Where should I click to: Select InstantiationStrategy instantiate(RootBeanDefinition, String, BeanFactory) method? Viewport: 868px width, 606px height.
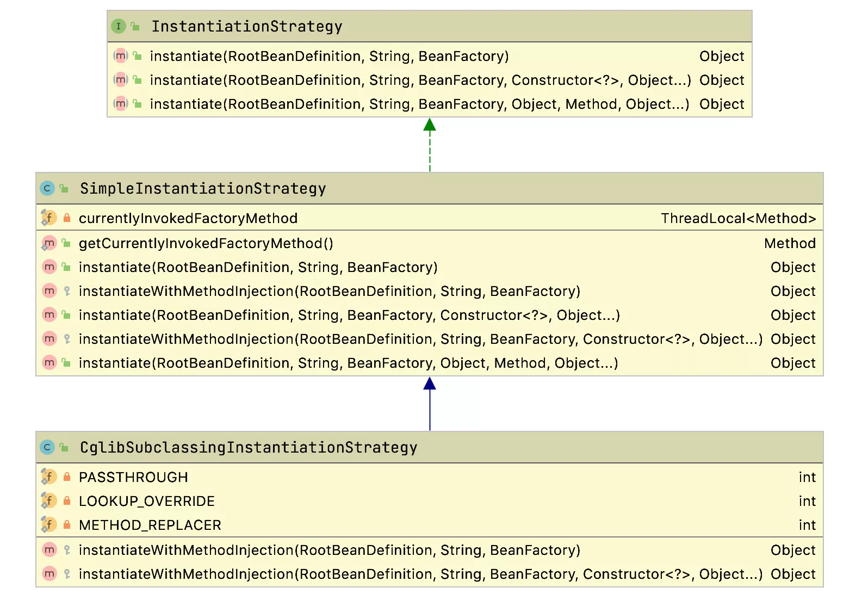click(330, 56)
